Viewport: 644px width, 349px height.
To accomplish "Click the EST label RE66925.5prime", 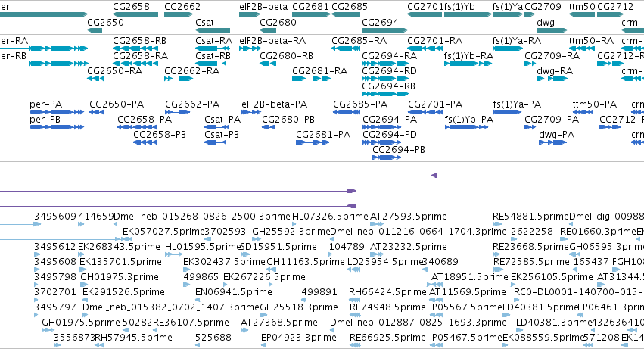I will point(387,338).
